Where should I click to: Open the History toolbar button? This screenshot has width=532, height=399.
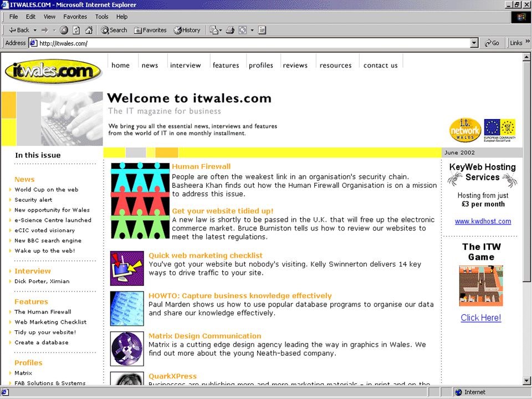click(x=187, y=30)
